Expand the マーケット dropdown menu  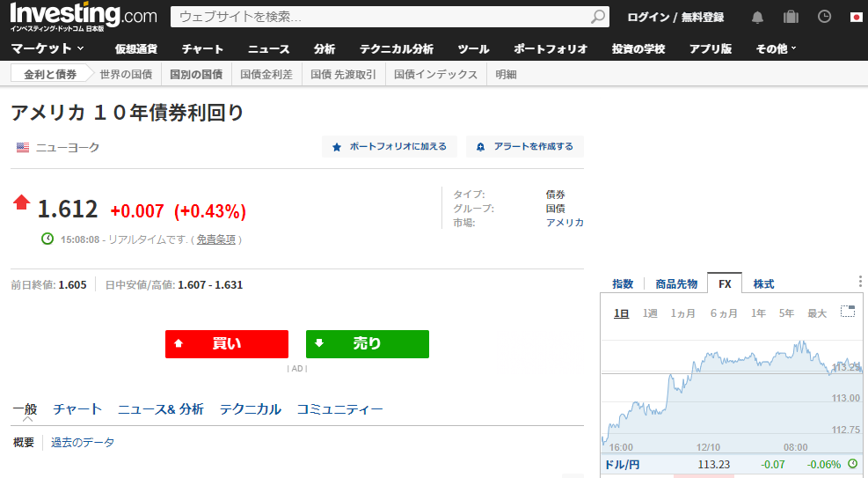click(x=47, y=48)
